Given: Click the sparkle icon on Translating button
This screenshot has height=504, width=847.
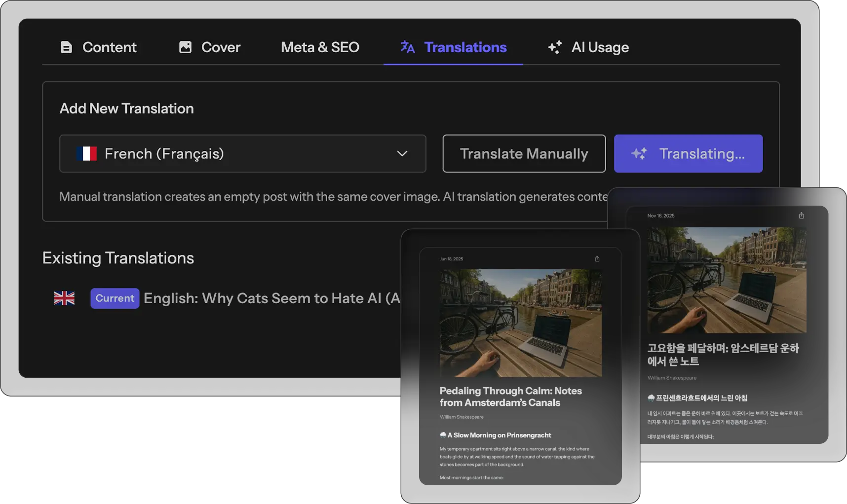Looking at the screenshot, I should pos(639,154).
